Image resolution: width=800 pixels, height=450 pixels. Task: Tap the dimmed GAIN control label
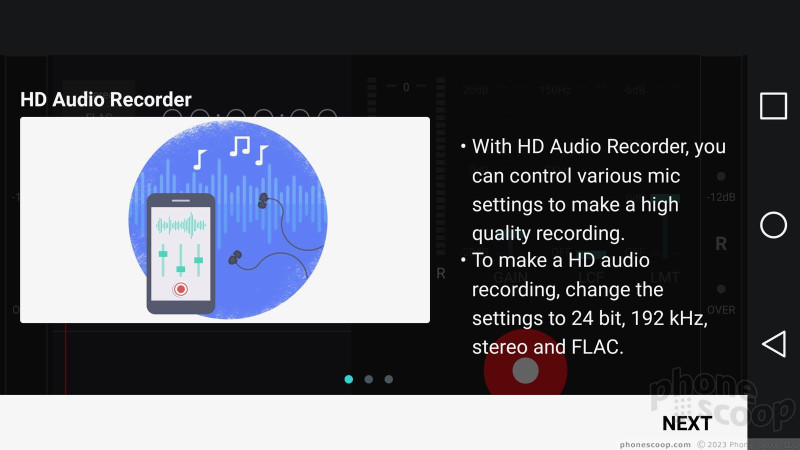[x=511, y=278]
